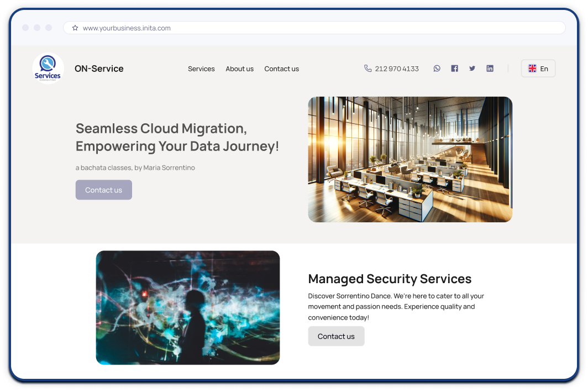Open the Facebook page icon

[454, 69]
